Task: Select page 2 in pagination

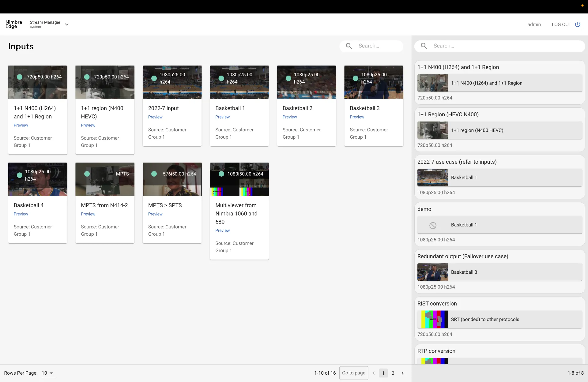Action: coord(393,373)
